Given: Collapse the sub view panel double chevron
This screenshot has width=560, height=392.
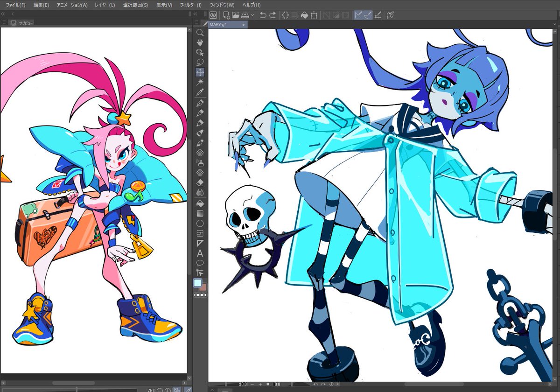Looking at the screenshot, I should (x=3, y=14).
